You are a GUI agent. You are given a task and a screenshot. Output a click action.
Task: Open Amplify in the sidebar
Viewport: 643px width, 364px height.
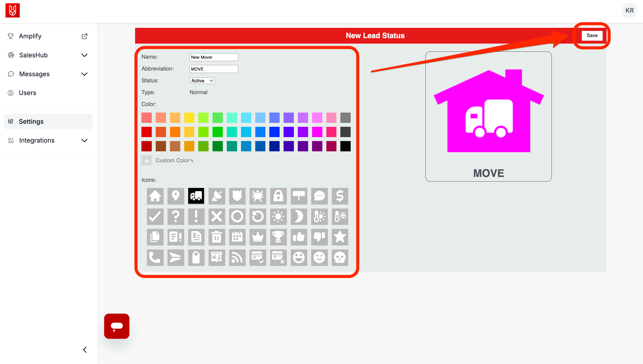(x=30, y=36)
